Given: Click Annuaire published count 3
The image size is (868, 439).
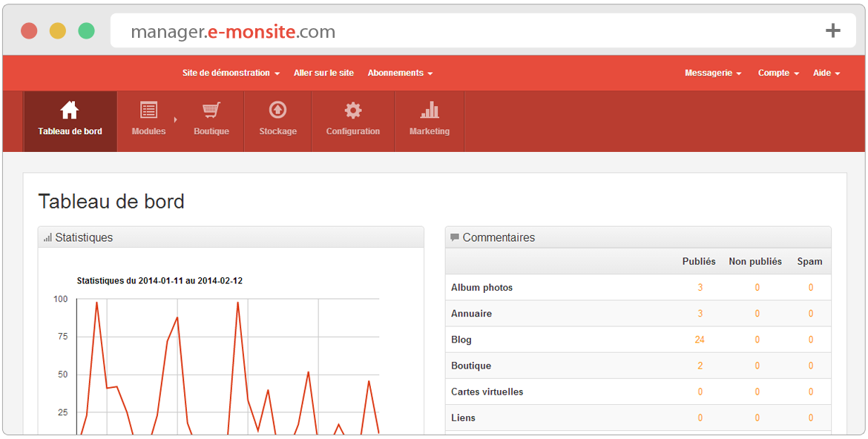Looking at the screenshot, I should (x=700, y=314).
